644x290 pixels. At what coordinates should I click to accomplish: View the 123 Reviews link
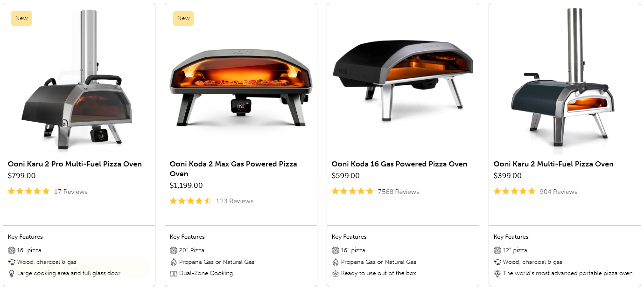coord(235,201)
